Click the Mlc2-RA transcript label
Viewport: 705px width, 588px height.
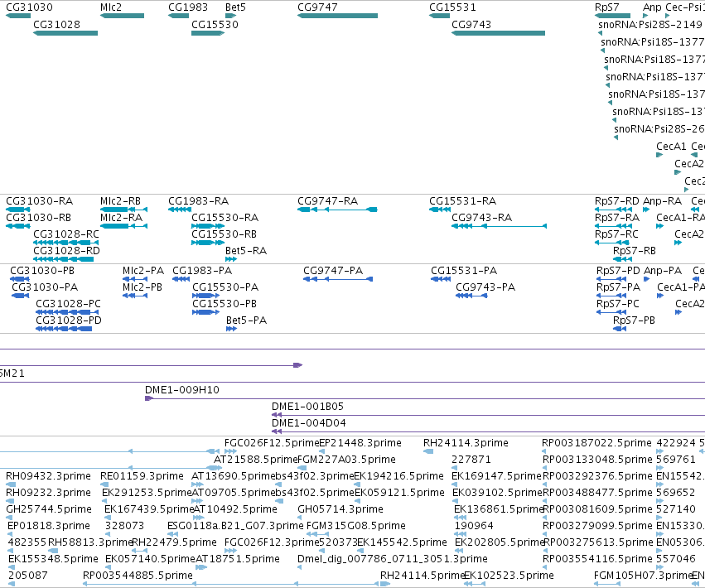coord(122,218)
